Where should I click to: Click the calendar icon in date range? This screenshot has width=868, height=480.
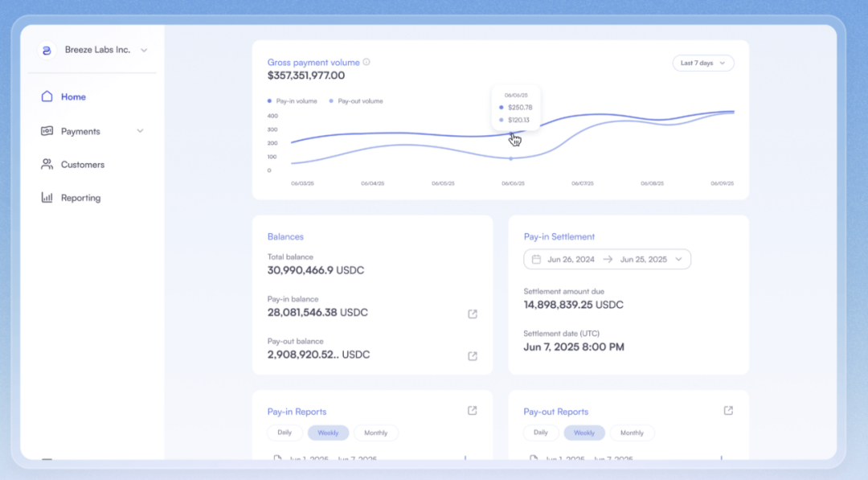point(536,259)
